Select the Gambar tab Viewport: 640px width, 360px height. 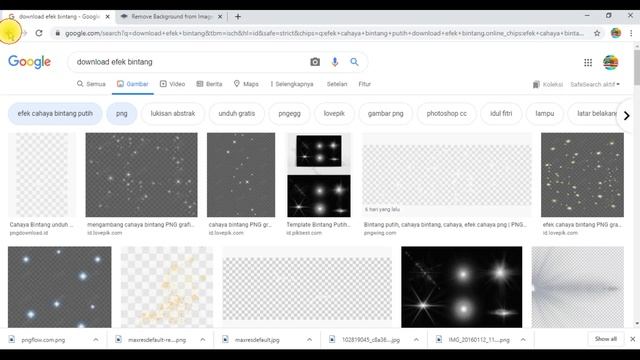pyautogui.click(x=133, y=84)
